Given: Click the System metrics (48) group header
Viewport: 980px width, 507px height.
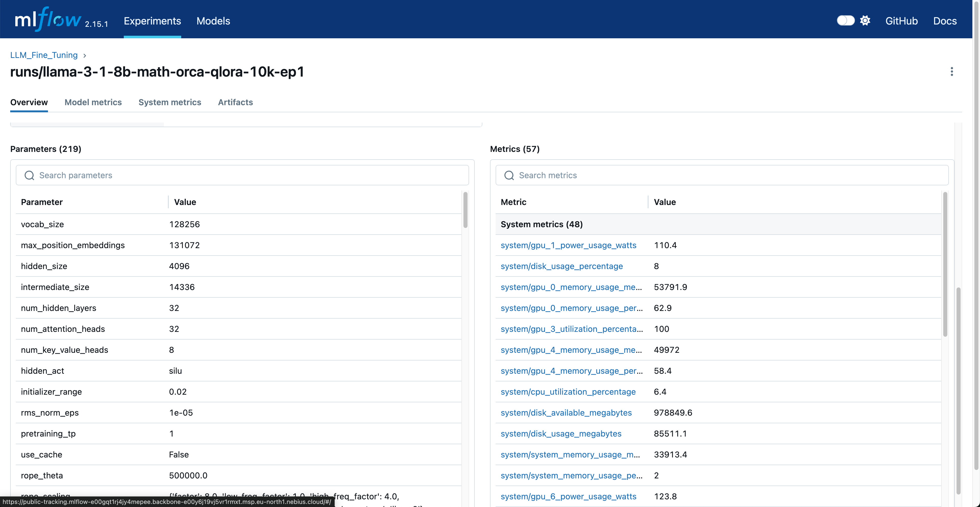Looking at the screenshot, I should (718, 224).
